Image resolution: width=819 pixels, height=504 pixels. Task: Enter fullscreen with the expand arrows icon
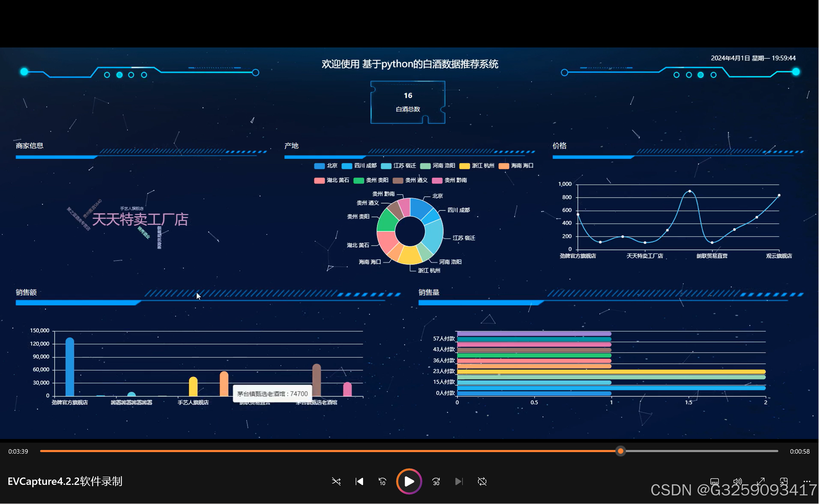[760, 481]
